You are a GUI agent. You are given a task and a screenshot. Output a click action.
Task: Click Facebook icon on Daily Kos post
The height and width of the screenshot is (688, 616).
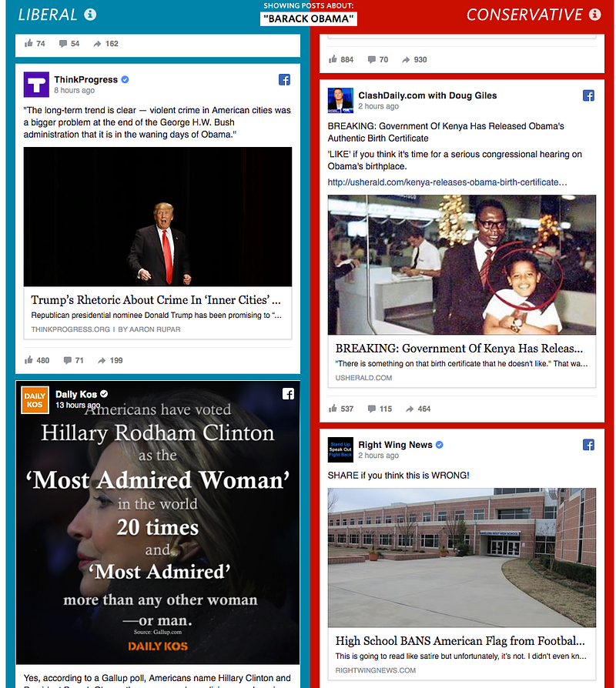point(288,394)
